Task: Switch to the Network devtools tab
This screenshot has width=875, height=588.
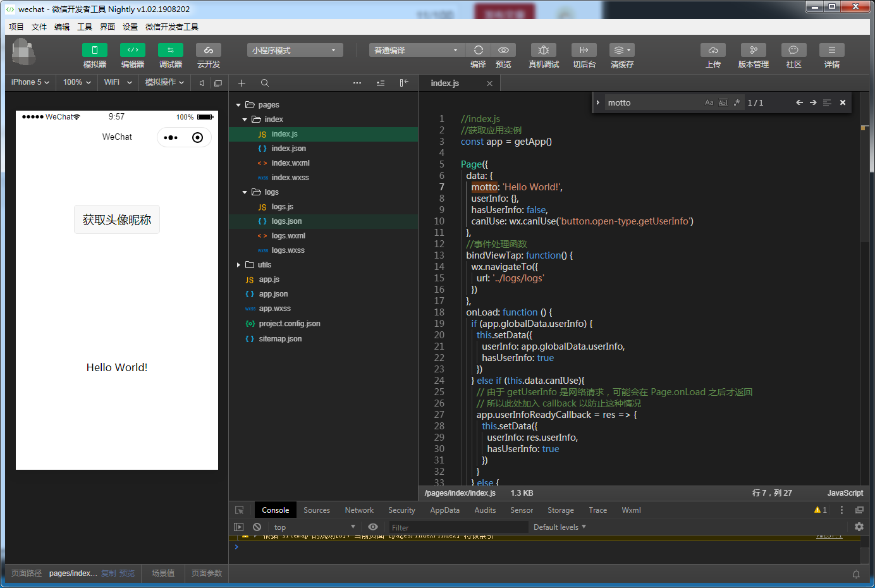Action: [359, 510]
